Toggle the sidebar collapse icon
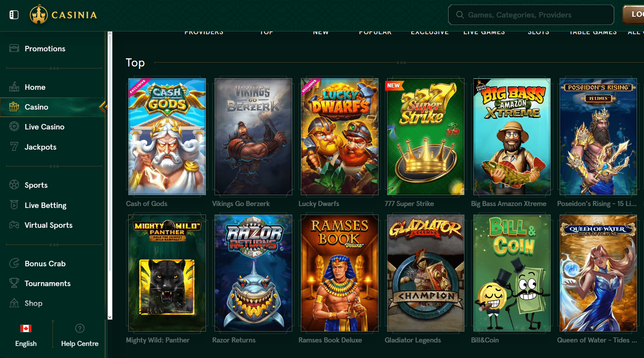 14,15
